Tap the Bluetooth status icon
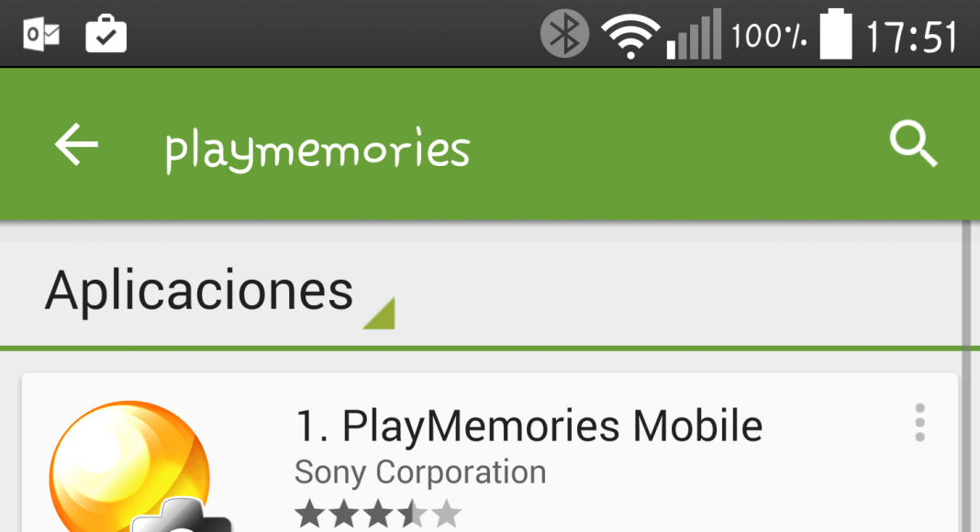The width and height of the screenshot is (980, 532). pyautogui.click(x=564, y=34)
